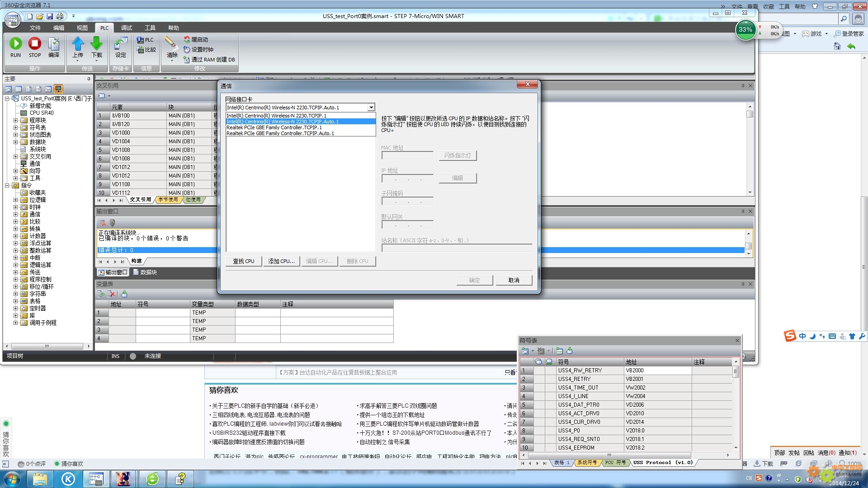Viewport: 868px width, 488px height.
Task: Open the quick access toolbar customize dropdown
Action: point(73,16)
